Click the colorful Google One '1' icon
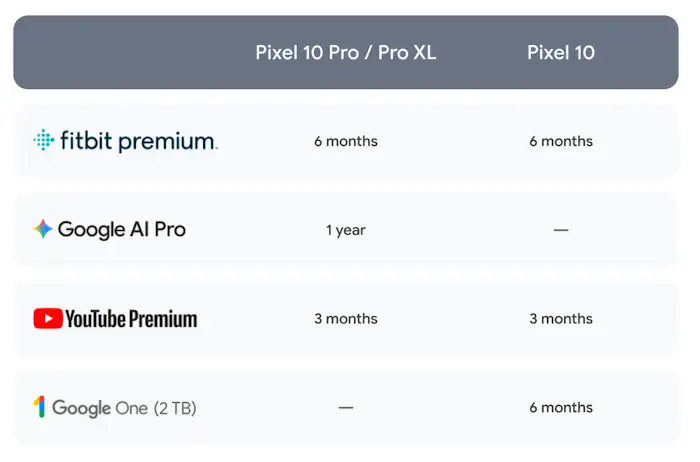700x462 pixels. click(x=40, y=407)
